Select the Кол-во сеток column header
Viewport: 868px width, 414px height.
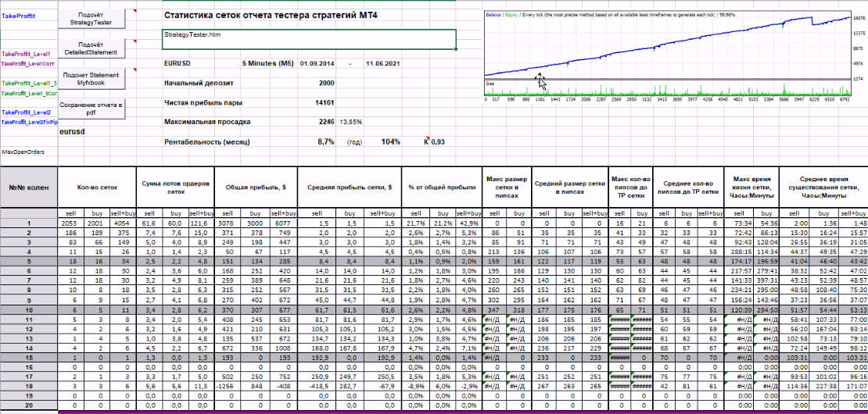[97, 187]
